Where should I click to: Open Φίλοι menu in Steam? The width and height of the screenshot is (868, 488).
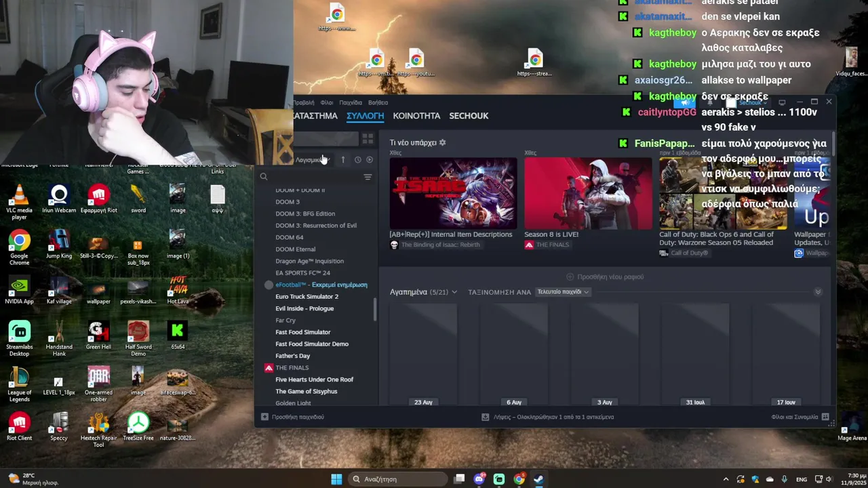[327, 102]
